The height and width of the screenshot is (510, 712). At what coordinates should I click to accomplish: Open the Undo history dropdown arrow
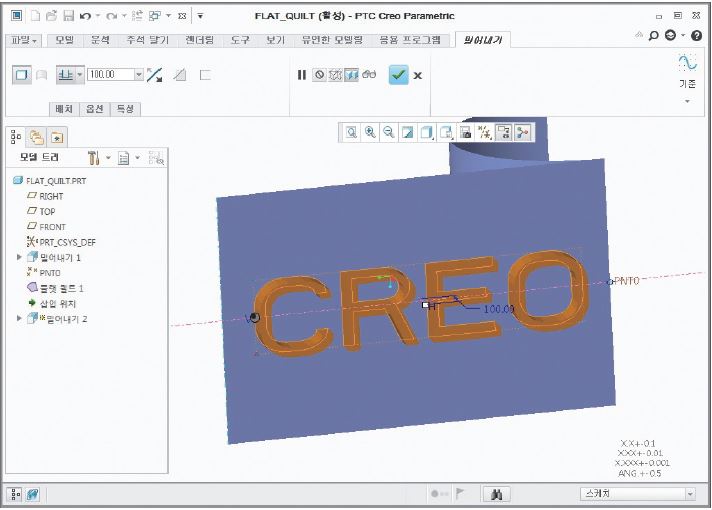pyautogui.click(x=98, y=16)
